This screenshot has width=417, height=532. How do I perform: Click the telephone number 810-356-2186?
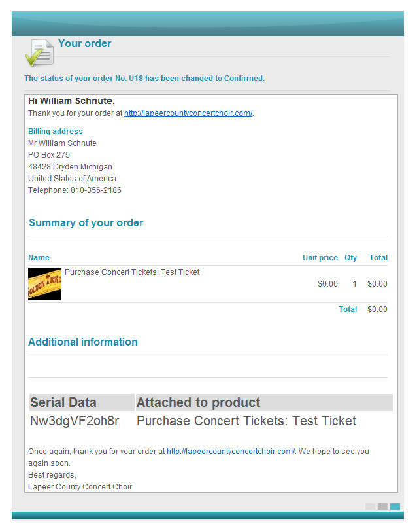[95, 190]
